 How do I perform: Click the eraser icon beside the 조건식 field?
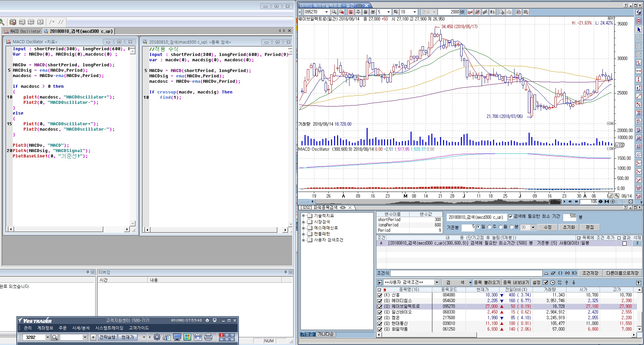coord(553,273)
